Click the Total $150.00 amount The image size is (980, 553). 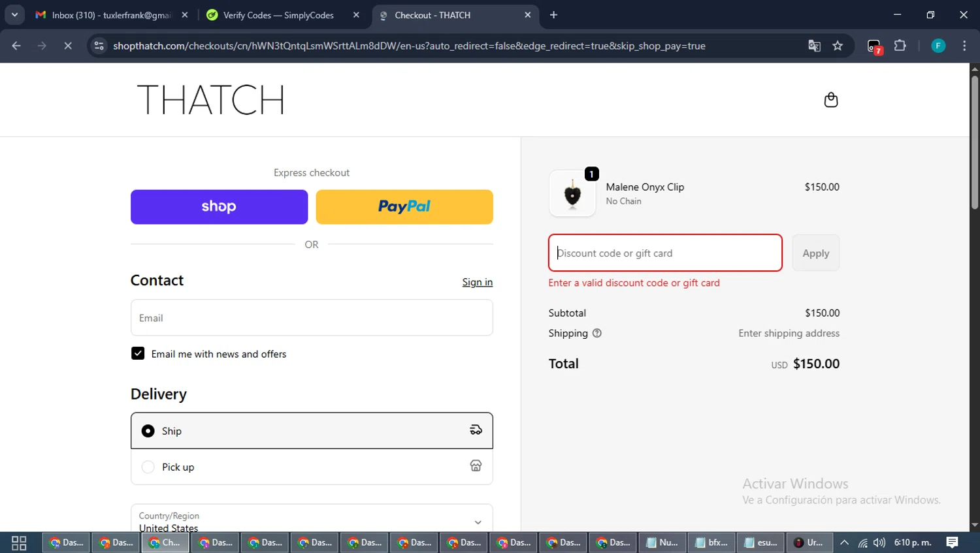[816, 364]
